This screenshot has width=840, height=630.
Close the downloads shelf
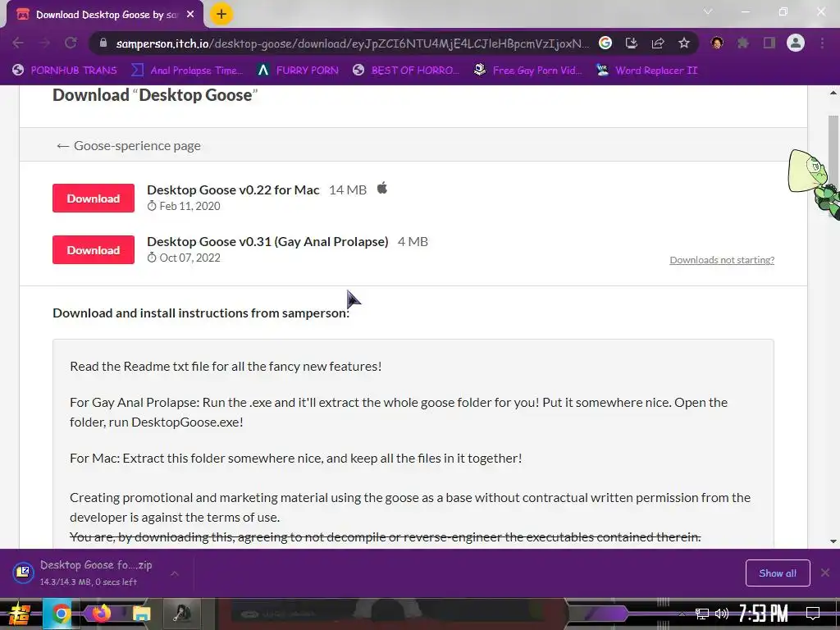pyautogui.click(x=825, y=573)
